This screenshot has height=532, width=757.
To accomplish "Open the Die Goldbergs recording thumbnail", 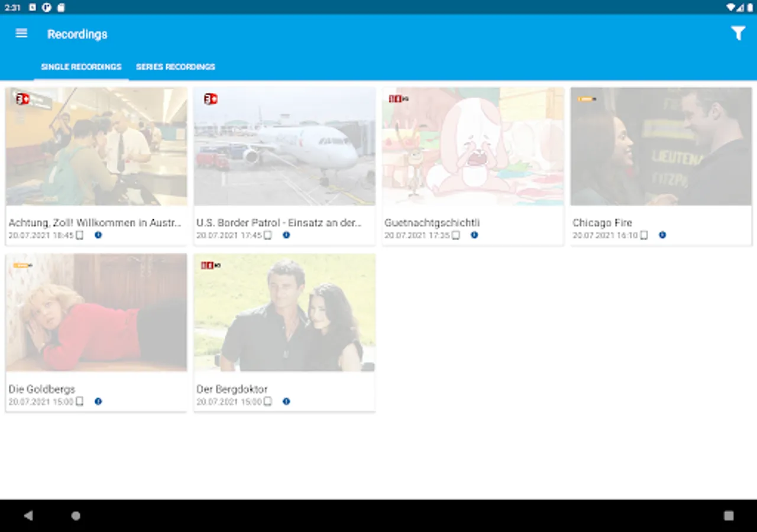I will [96, 313].
